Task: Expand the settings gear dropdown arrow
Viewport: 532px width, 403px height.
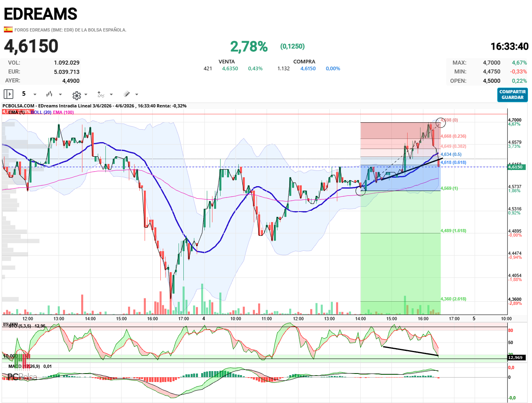Action: point(86,94)
